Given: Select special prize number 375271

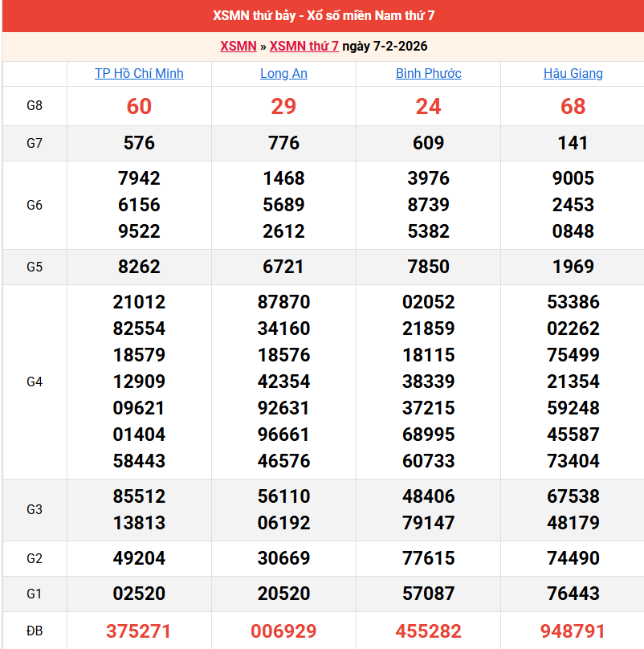Looking at the screenshot, I should click(139, 631).
